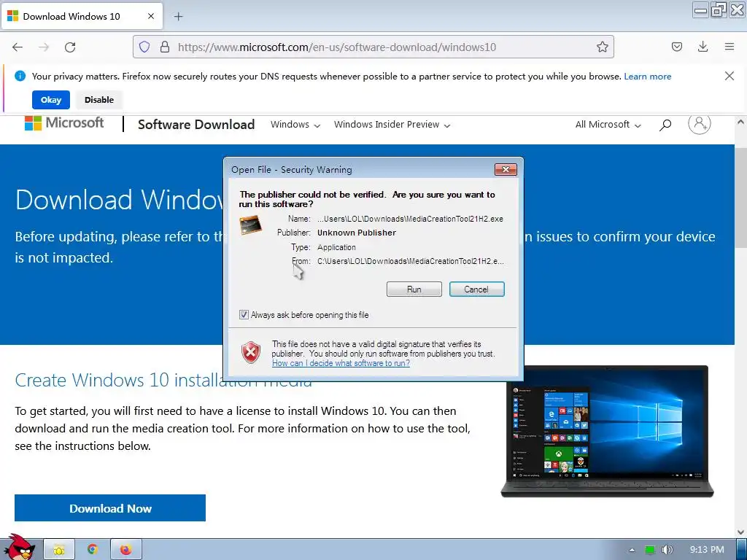Click the Okay button in privacy notice
This screenshot has height=560, width=747.
click(x=51, y=100)
